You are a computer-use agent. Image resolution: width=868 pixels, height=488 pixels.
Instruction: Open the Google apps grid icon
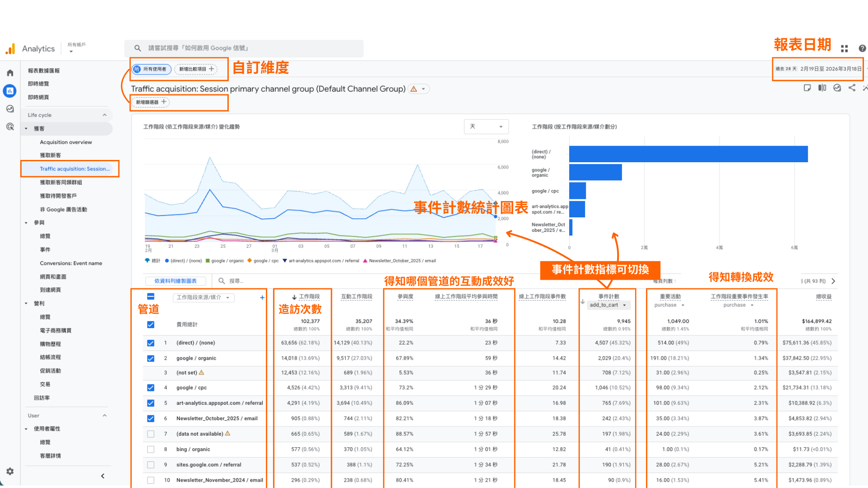pyautogui.click(x=844, y=48)
